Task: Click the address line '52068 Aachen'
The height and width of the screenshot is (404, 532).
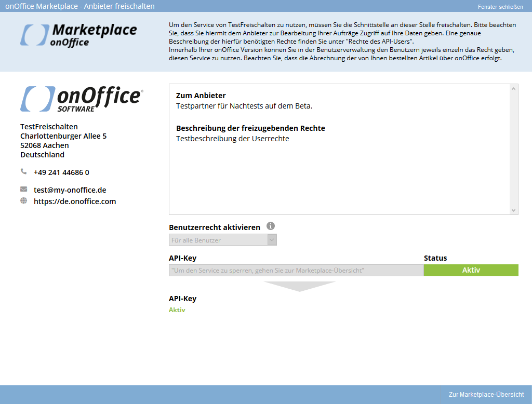Action: click(x=45, y=145)
